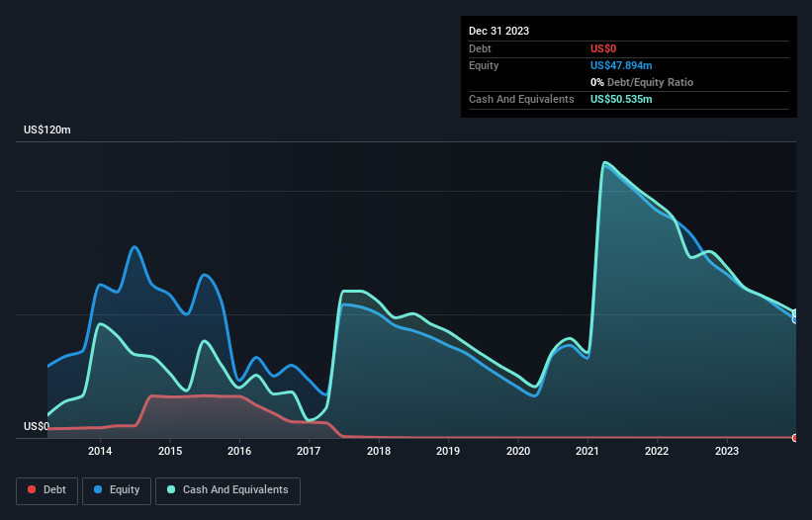Click the US$50.535m cash value

coord(621,99)
